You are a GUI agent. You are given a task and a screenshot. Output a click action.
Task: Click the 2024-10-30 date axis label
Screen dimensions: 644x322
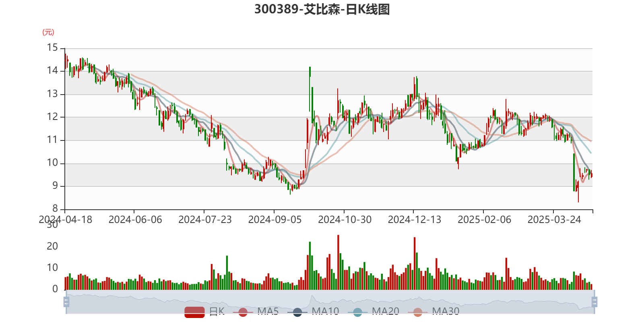click(x=345, y=219)
